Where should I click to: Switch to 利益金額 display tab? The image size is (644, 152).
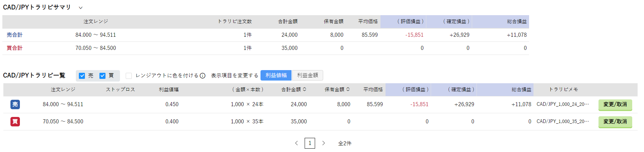(308, 75)
